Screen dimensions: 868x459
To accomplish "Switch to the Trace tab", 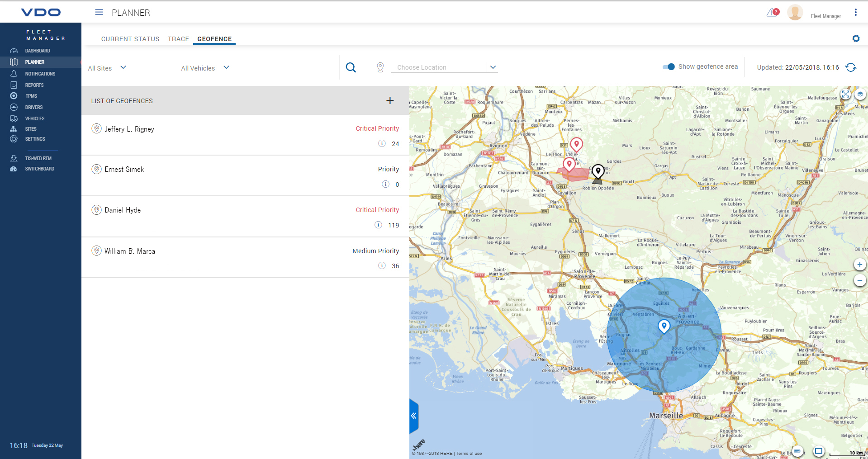I will coord(178,39).
